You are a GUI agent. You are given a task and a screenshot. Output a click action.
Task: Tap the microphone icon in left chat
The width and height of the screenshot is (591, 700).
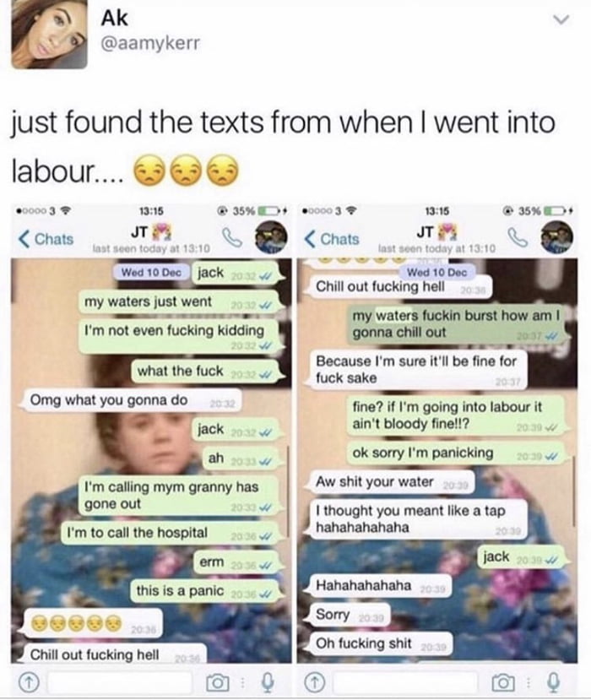tap(268, 682)
